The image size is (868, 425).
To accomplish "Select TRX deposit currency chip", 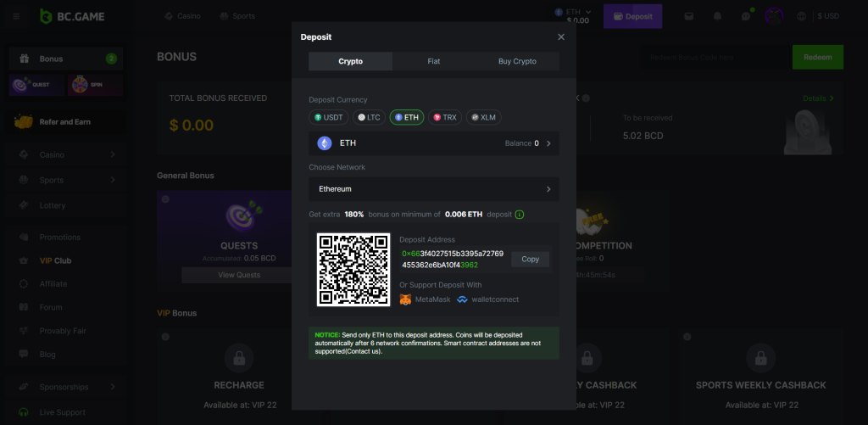I will (x=445, y=117).
